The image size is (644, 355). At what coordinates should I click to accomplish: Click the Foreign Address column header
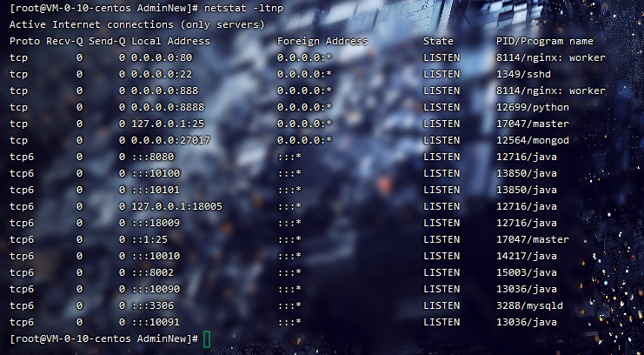pyautogui.click(x=322, y=41)
